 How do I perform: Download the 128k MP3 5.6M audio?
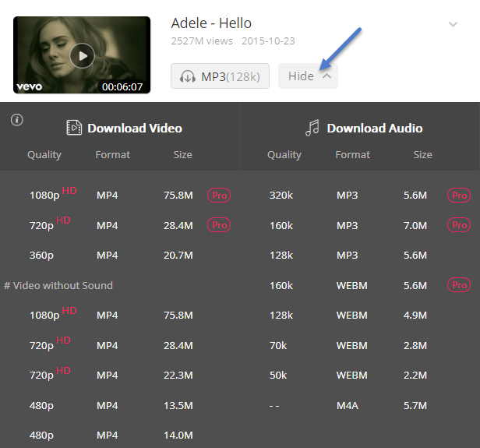point(359,256)
